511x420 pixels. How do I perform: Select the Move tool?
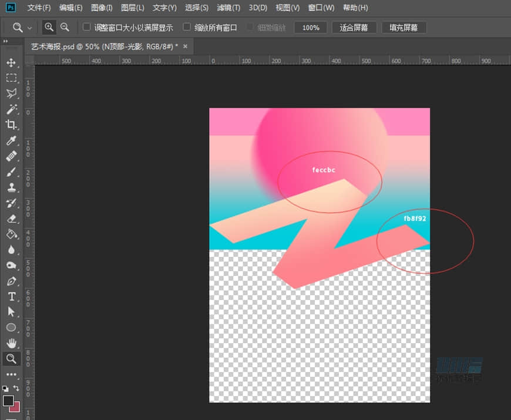click(11, 63)
